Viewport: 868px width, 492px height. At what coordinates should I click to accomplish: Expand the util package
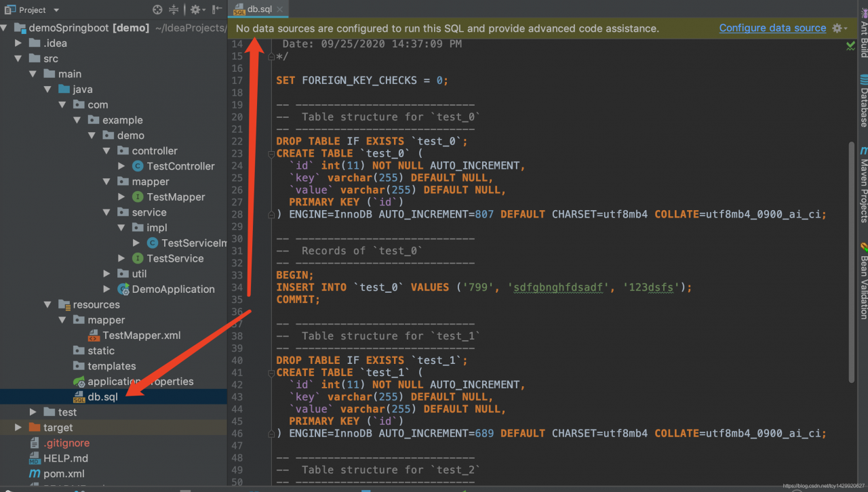tap(107, 274)
